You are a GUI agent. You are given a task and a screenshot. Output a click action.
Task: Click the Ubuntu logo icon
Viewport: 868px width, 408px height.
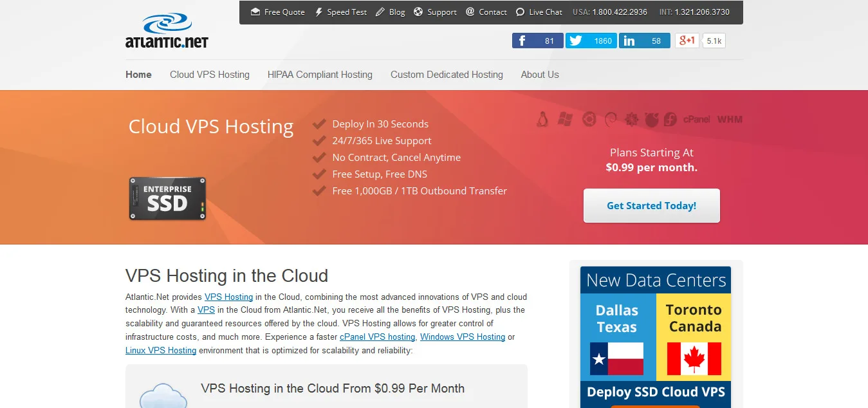pos(588,119)
